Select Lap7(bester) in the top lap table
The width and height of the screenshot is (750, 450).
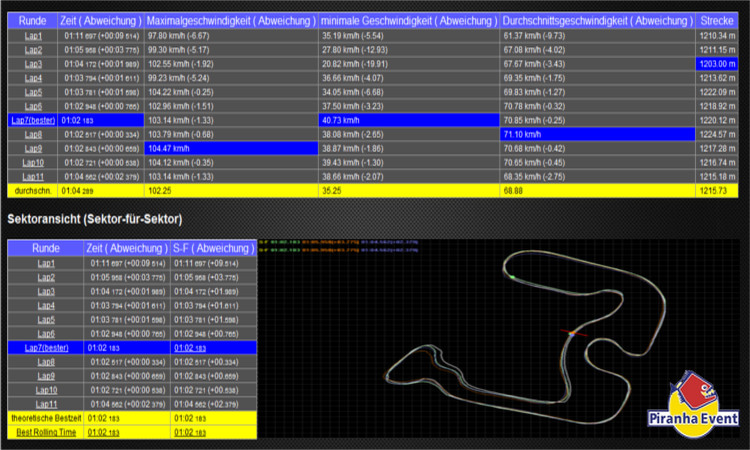(x=32, y=119)
